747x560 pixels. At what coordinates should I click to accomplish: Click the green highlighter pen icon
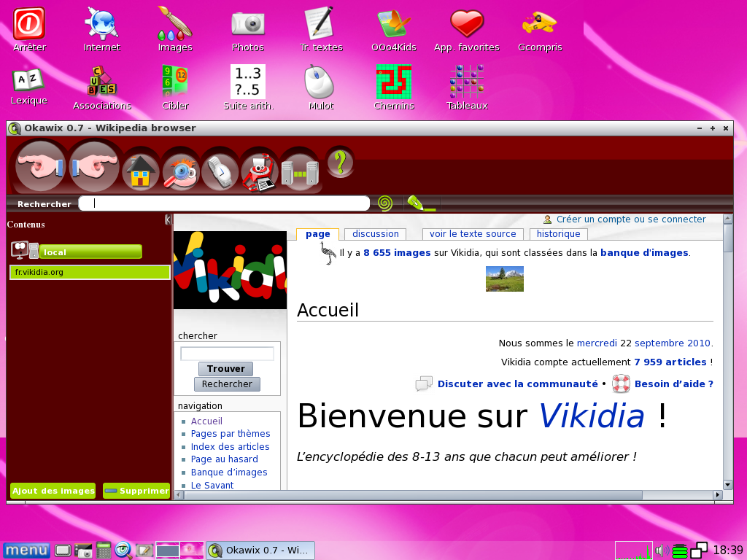pos(420,203)
